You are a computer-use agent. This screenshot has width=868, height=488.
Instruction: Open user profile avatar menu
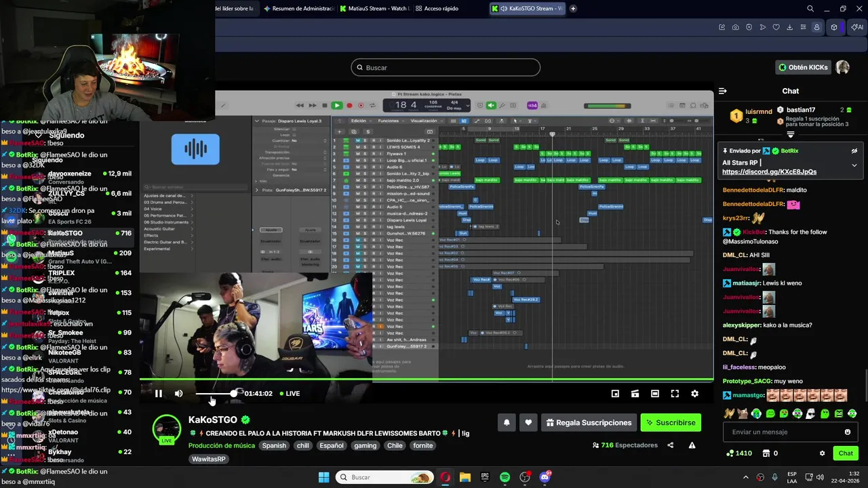pyautogui.click(x=842, y=67)
